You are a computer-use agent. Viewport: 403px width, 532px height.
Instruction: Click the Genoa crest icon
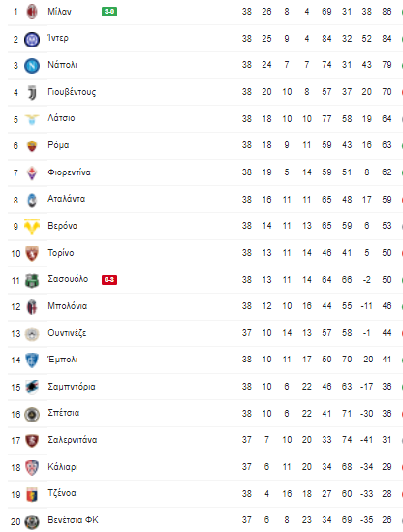pyautogui.click(x=32, y=494)
